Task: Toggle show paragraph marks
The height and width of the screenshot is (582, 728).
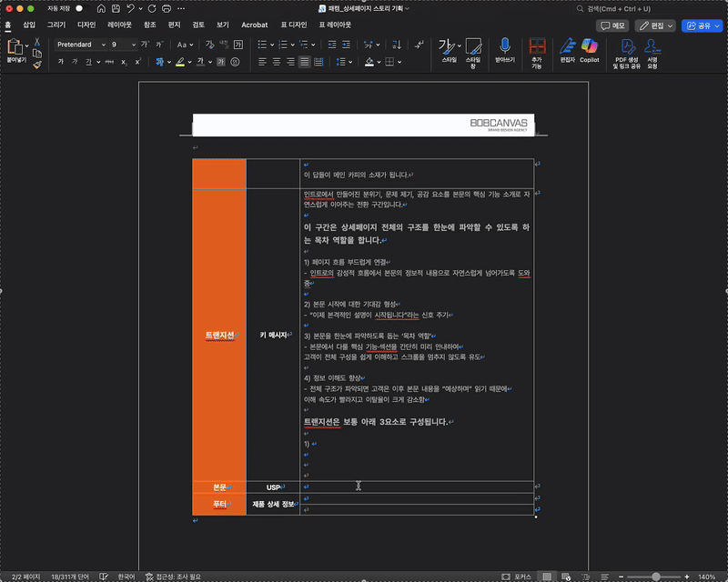Action: click(x=419, y=45)
